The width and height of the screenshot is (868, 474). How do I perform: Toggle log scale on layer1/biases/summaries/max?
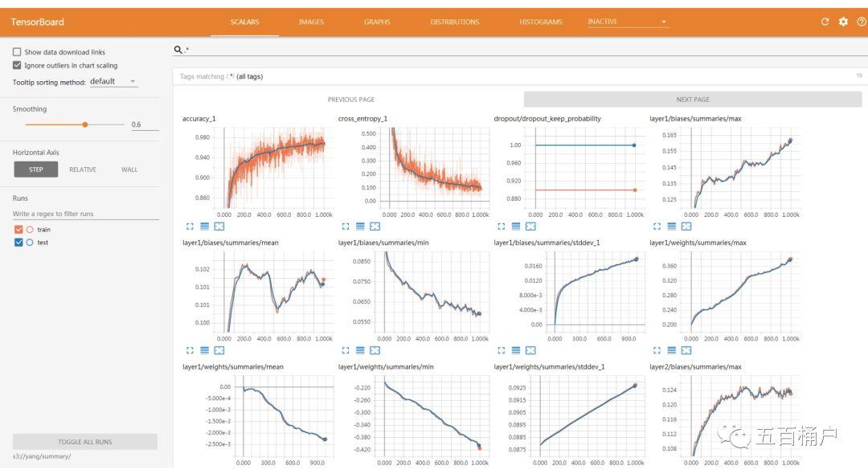[671, 227]
